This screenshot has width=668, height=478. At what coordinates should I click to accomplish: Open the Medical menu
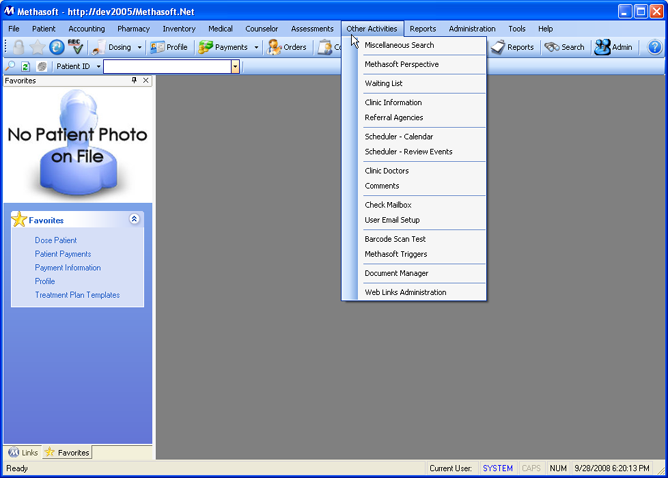220,29
